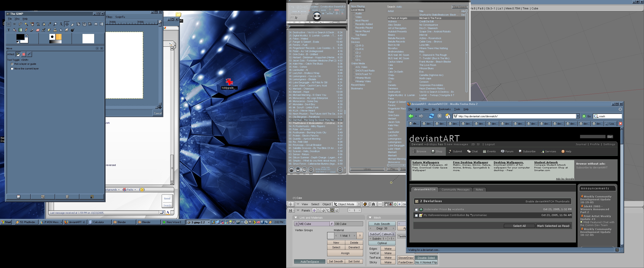Image resolution: width=644 pixels, height=268 pixels.
Task: Toggle Blender AutoTexSpace button
Action: pos(309,262)
